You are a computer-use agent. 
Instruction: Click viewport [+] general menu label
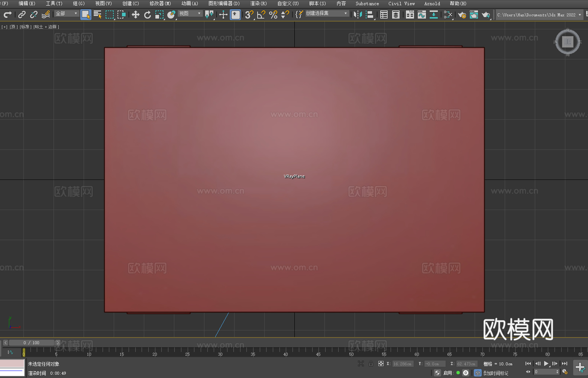(4, 27)
